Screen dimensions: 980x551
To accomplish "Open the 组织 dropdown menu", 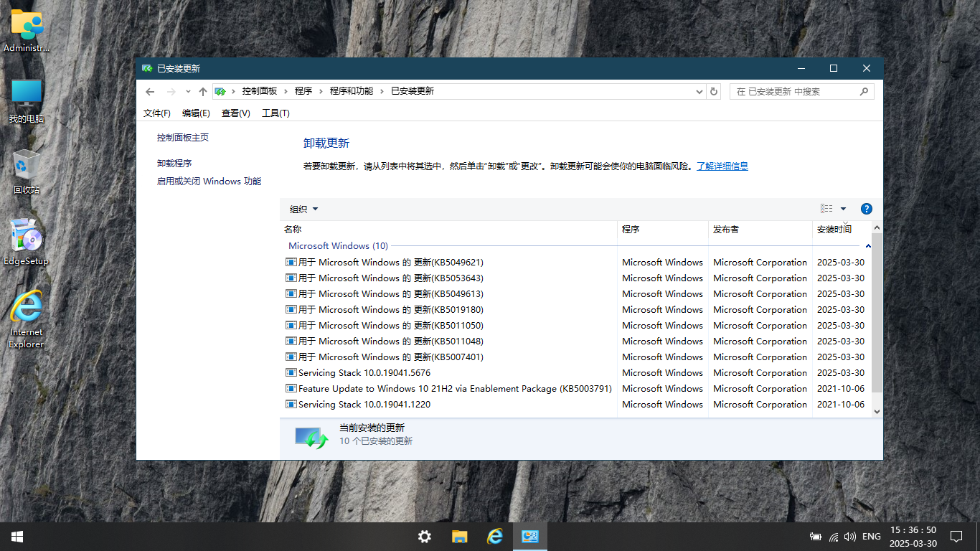I will pos(303,209).
